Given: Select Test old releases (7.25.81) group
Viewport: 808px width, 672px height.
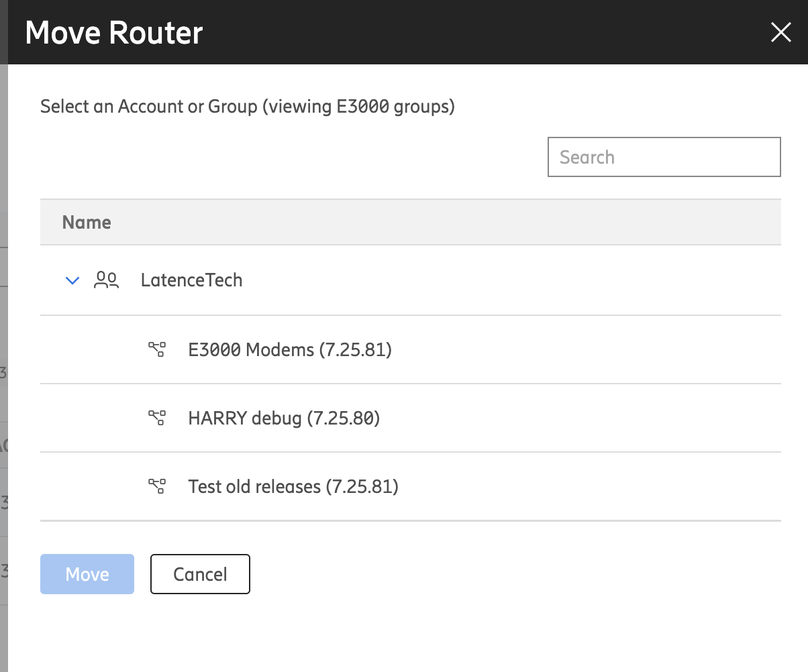Looking at the screenshot, I should click(411, 486).
